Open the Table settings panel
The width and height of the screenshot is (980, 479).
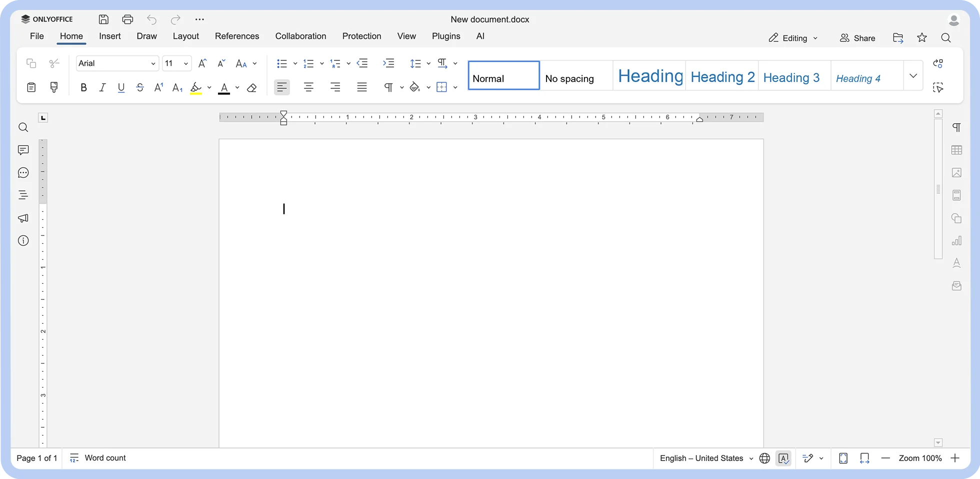coord(956,150)
